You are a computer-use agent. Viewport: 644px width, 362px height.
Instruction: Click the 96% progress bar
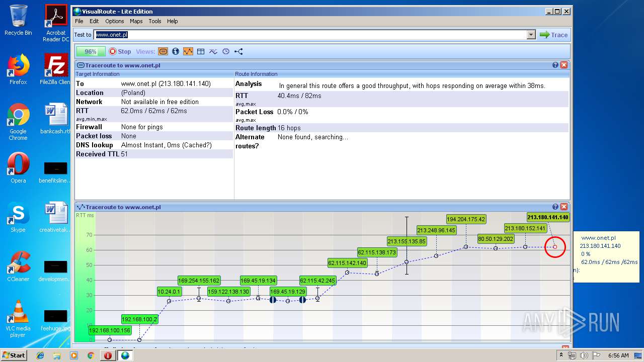tap(91, 51)
